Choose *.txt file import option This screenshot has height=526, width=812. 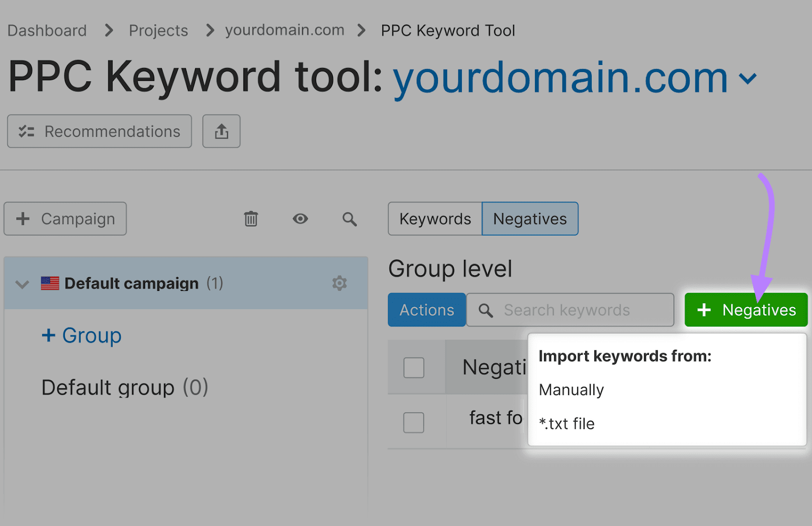point(567,423)
